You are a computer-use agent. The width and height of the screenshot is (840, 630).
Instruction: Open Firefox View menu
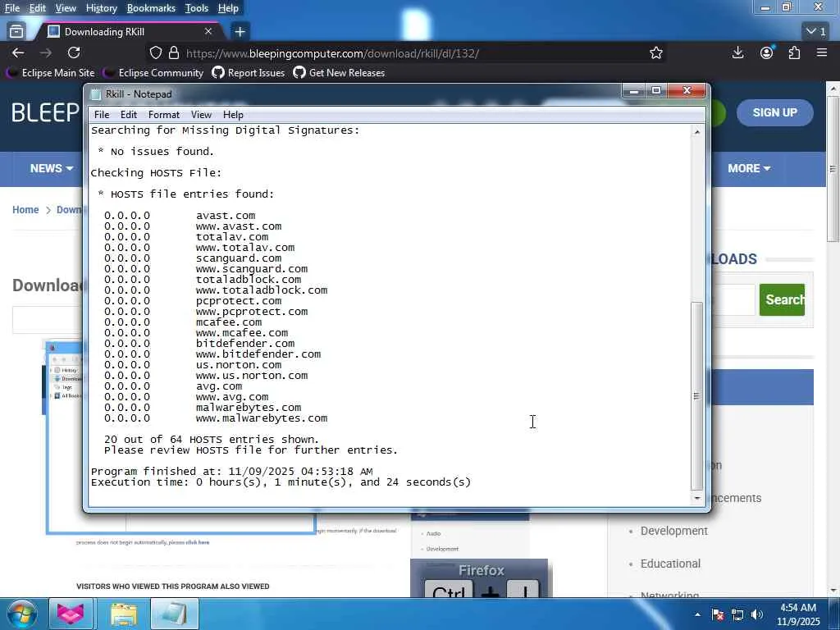click(66, 8)
